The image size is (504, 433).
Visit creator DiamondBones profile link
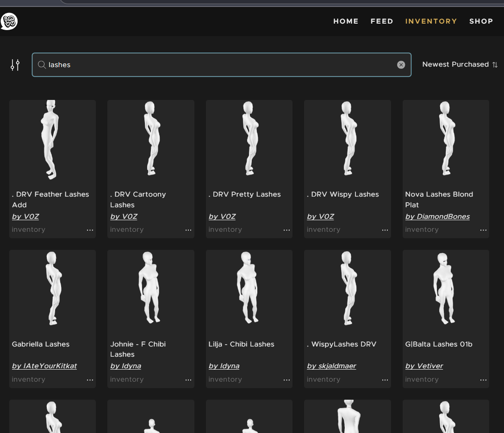[437, 216]
